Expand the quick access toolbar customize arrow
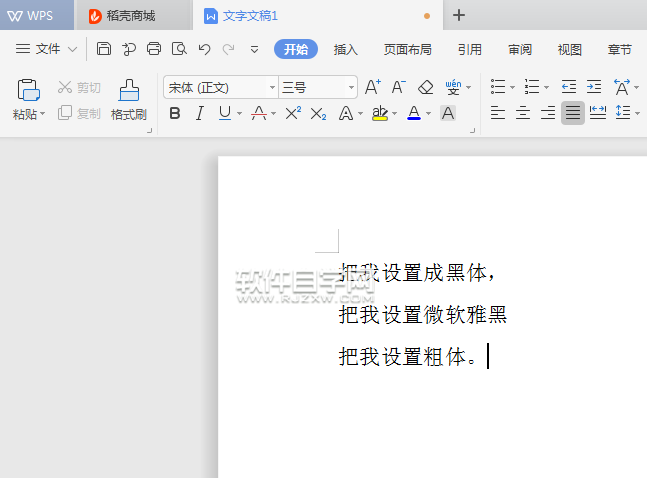 255,50
